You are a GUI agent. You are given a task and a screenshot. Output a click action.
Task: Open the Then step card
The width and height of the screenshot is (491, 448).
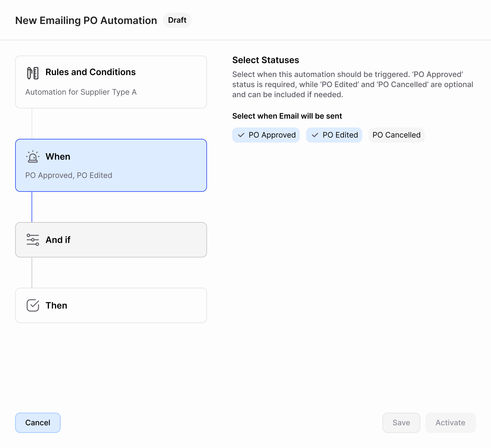coord(111,305)
